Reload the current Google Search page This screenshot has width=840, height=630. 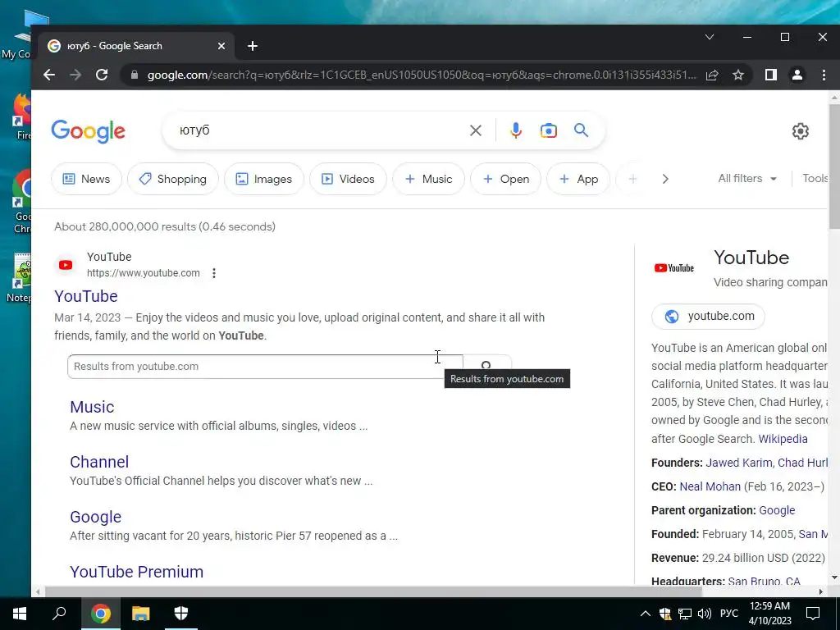click(x=102, y=75)
